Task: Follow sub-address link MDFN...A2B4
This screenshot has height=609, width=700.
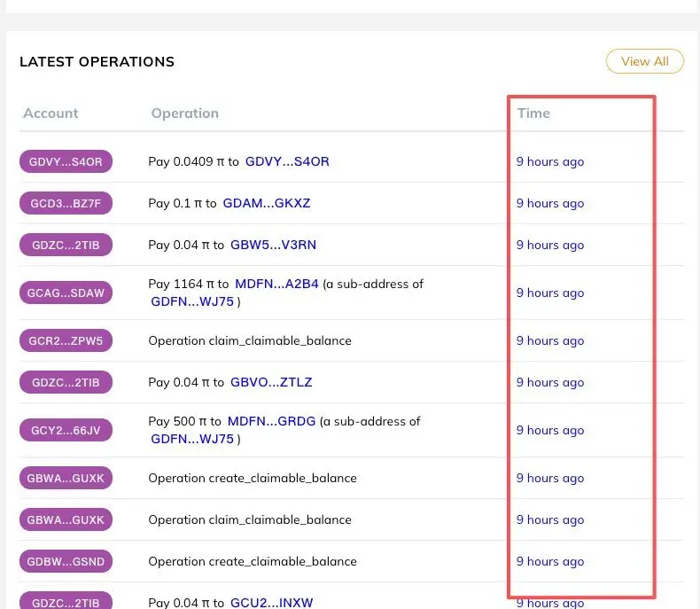Action: tap(276, 284)
